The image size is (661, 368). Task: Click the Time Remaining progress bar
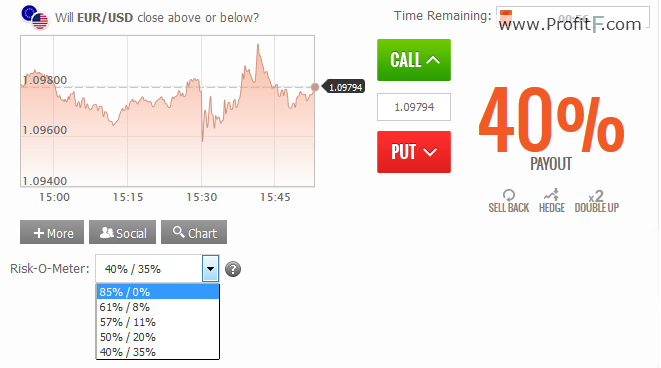coord(572,17)
